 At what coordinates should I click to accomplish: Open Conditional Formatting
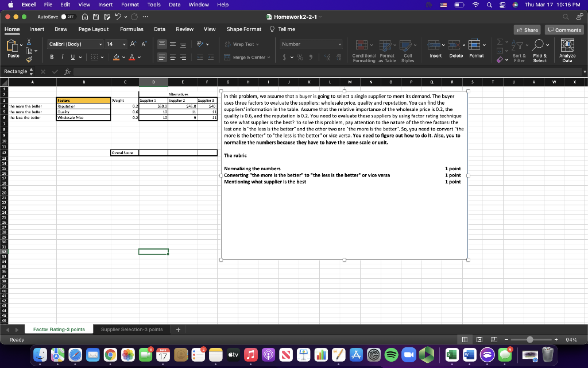pos(361,45)
